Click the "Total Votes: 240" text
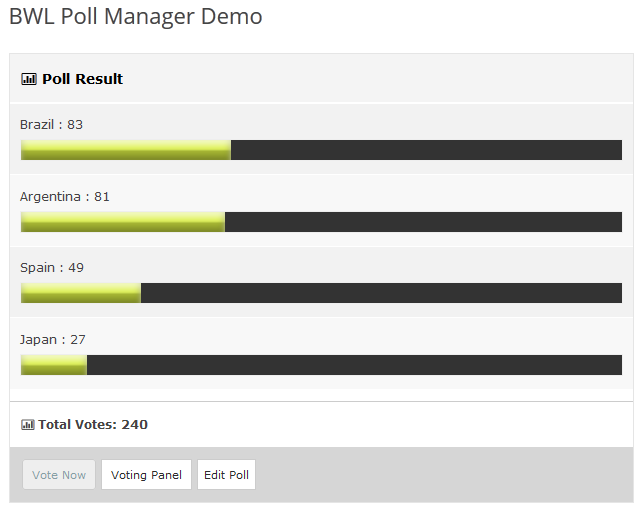 (x=93, y=425)
